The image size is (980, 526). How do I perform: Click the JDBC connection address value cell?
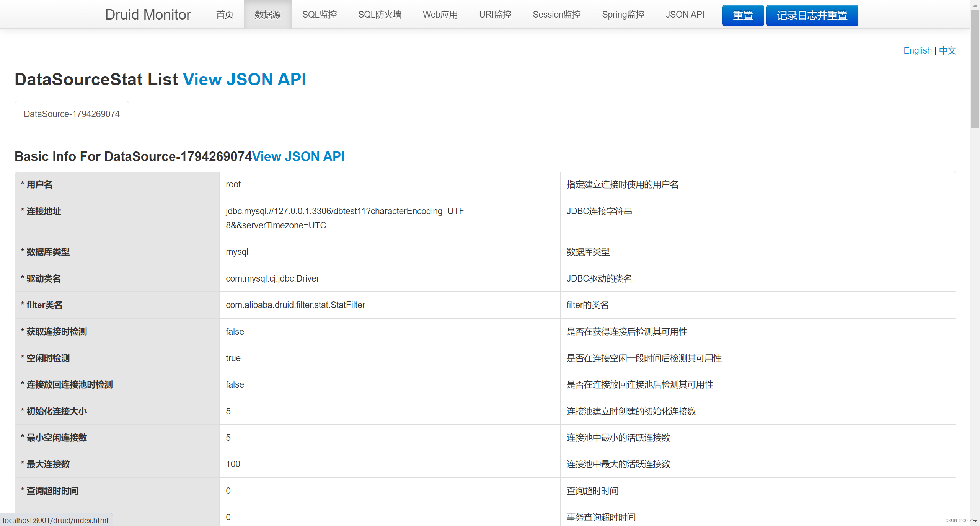pos(388,218)
